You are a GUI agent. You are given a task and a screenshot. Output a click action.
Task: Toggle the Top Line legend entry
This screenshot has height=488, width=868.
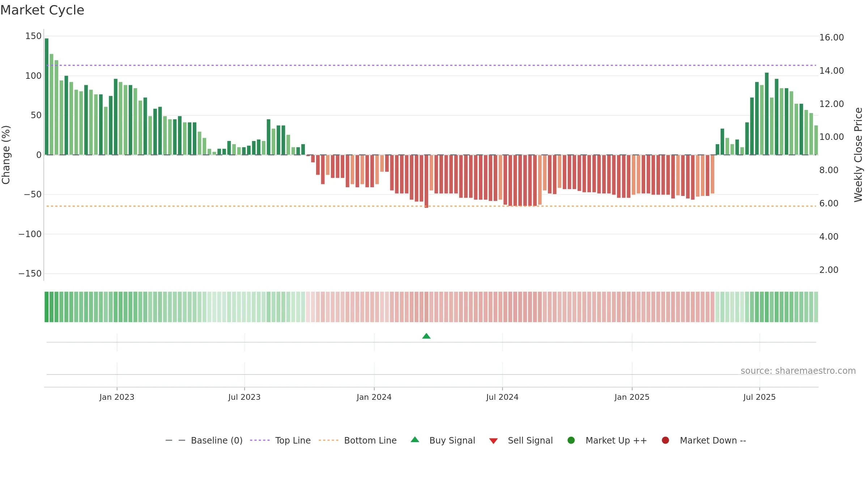(280, 440)
